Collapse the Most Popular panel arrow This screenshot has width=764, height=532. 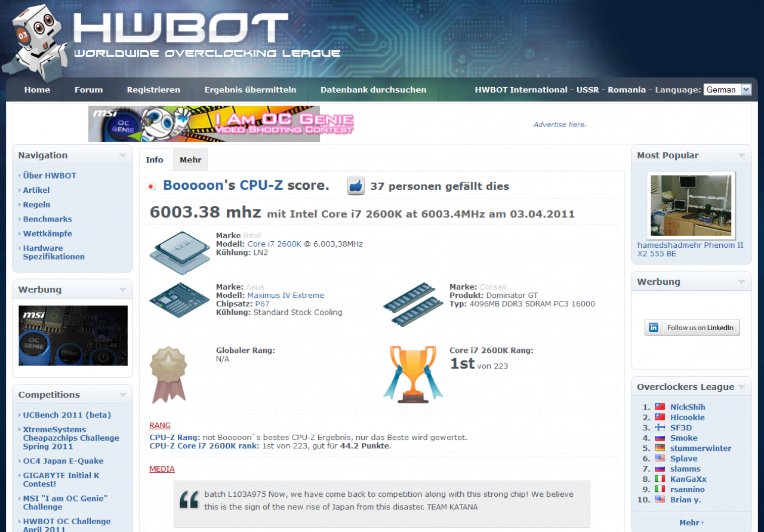pyautogui.click(x=741, y=155)
